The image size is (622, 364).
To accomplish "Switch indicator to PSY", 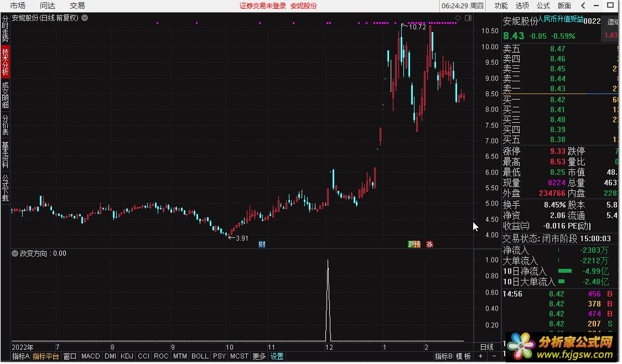I will (219, 356).
